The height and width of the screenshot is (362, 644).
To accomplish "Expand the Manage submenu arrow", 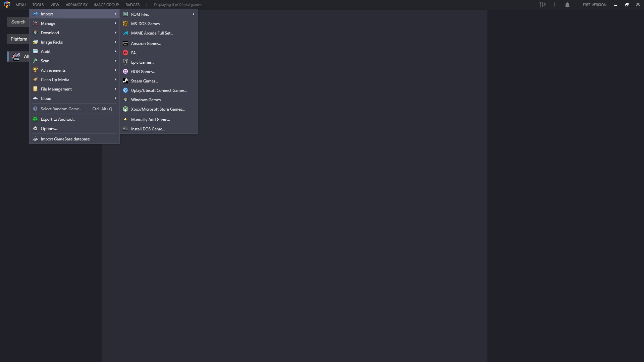I will (116, 23).
